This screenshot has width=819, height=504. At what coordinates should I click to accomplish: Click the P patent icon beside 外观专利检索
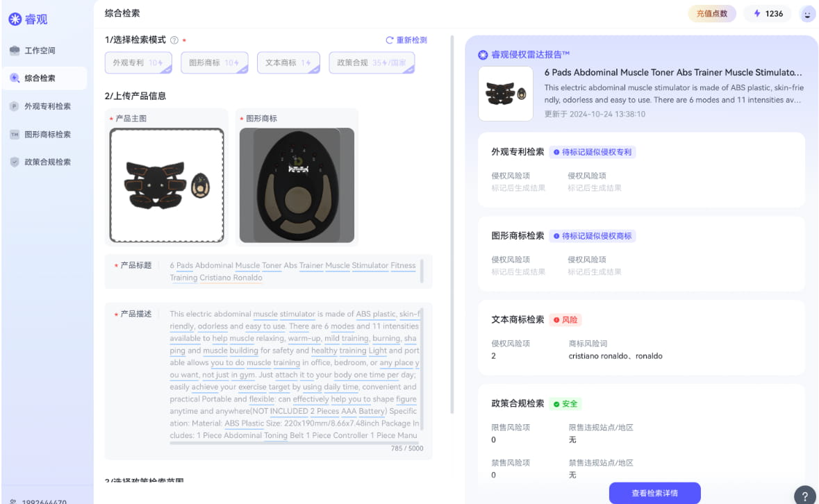tap(15, 106)
